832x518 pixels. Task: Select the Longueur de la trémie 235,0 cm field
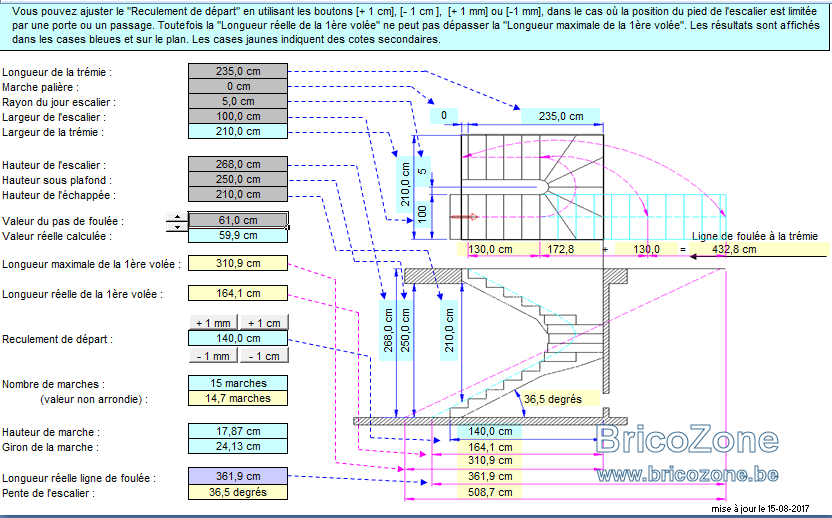tap(238, 71)
